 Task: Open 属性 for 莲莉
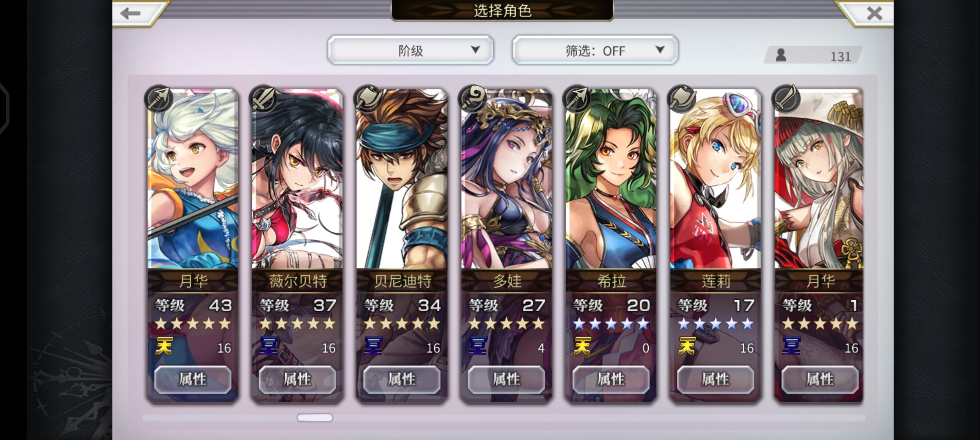click(x=715, y=379)
